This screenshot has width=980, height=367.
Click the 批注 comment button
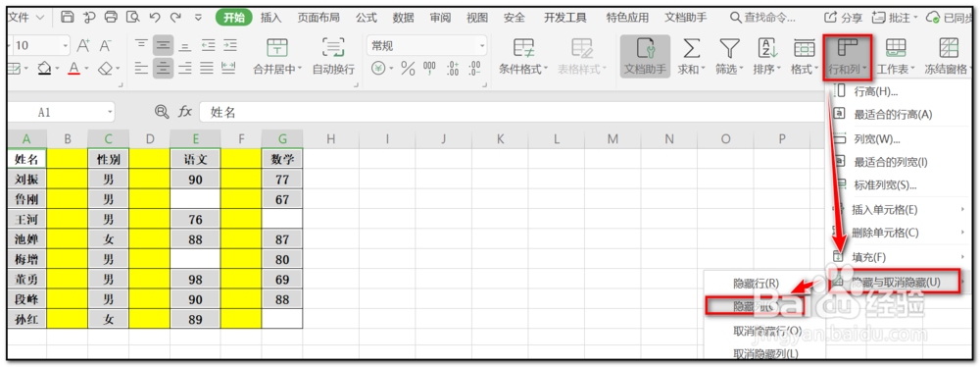click(x=896, y=18)
